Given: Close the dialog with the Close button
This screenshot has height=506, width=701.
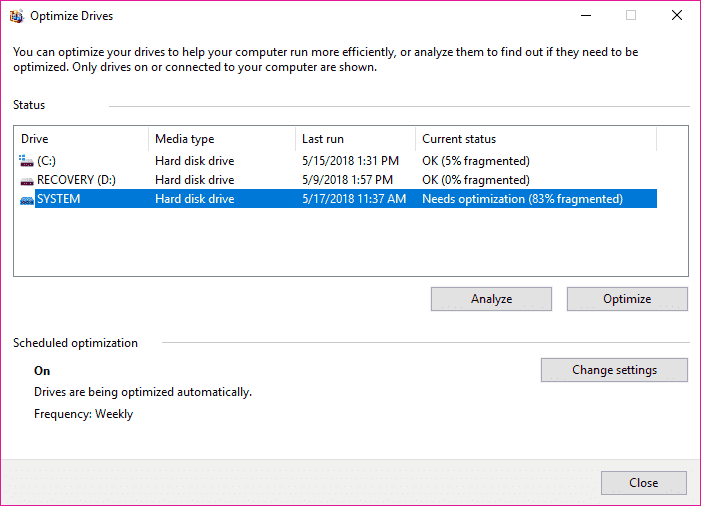Looking at the screenshot, I should [643, 483].
